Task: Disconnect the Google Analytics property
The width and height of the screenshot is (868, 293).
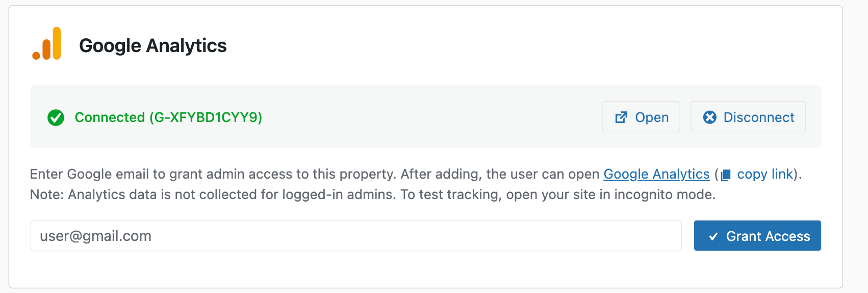Action: point(748,117)
